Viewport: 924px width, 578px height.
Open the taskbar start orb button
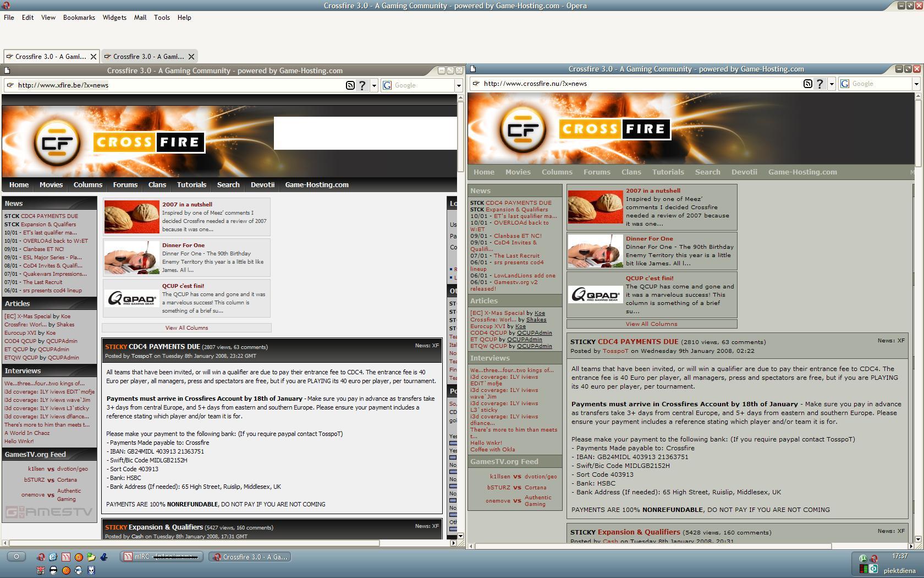(16, 557)
